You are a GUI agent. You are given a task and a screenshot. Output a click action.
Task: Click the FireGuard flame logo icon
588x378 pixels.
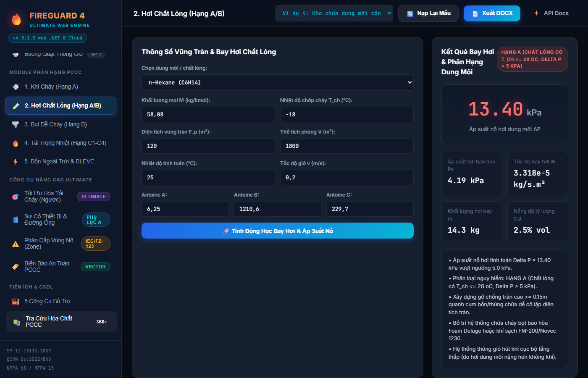point(16,19)
